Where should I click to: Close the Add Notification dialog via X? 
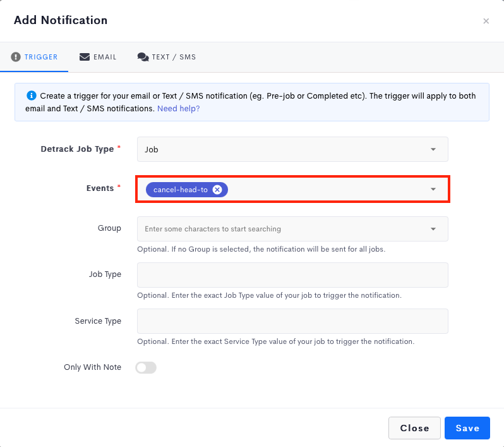(486, 21)
